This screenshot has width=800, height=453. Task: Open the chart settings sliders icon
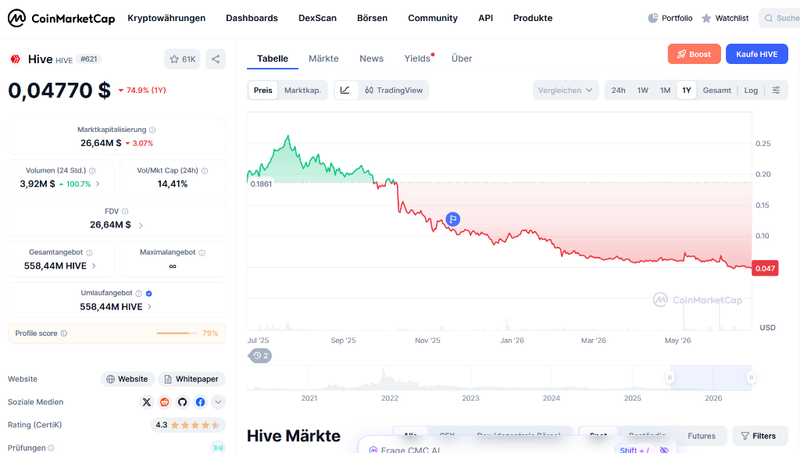tap(776, 90)
